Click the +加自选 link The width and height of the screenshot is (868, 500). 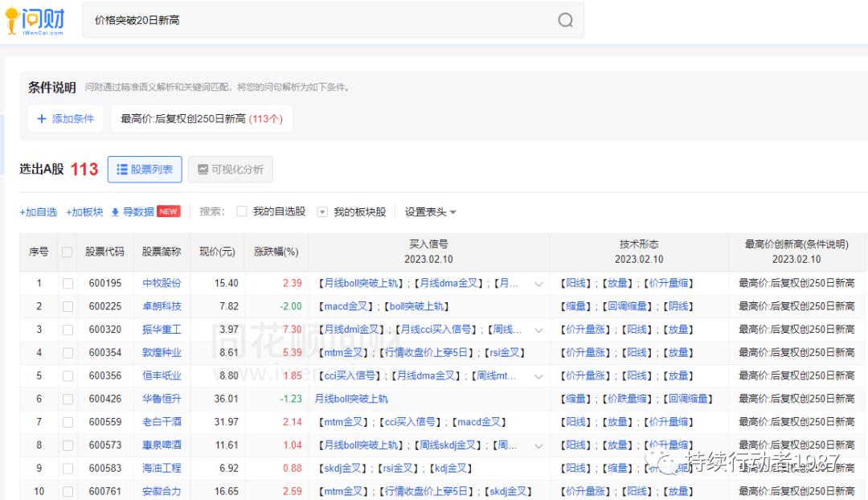39,212
